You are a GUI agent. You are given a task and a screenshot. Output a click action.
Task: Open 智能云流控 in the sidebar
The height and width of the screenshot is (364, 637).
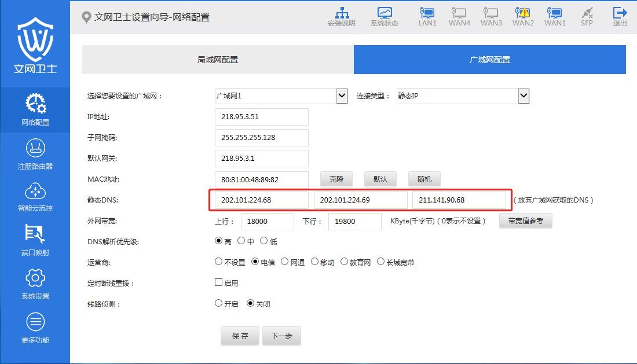[x=35, y=197]
